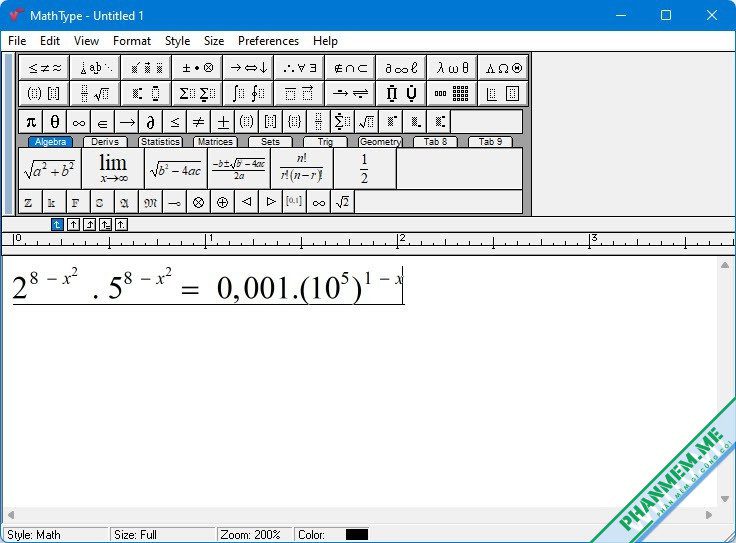The width and height of the screenshot is (736, 543).
Task: Select left-justified tab stop
Action: 57,225
